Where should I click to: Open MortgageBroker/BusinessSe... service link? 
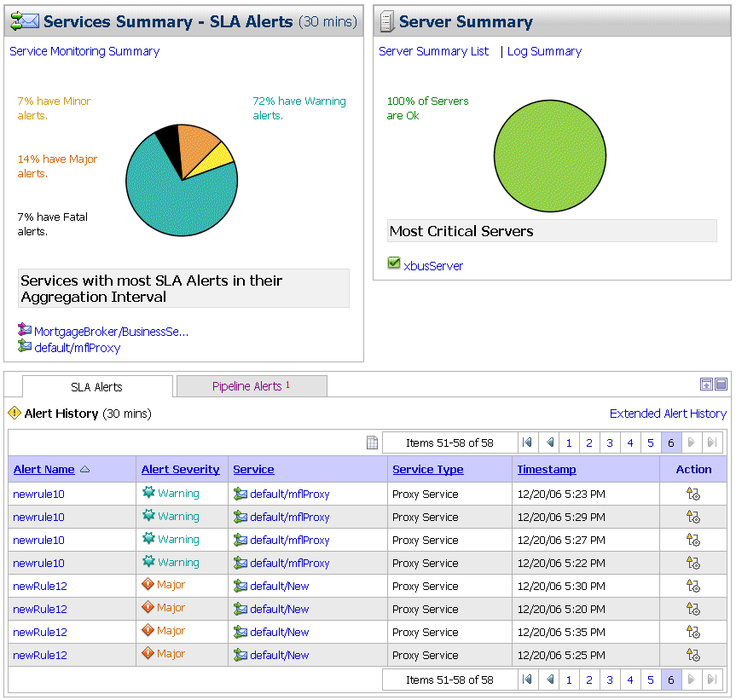[x=111, y=332]
